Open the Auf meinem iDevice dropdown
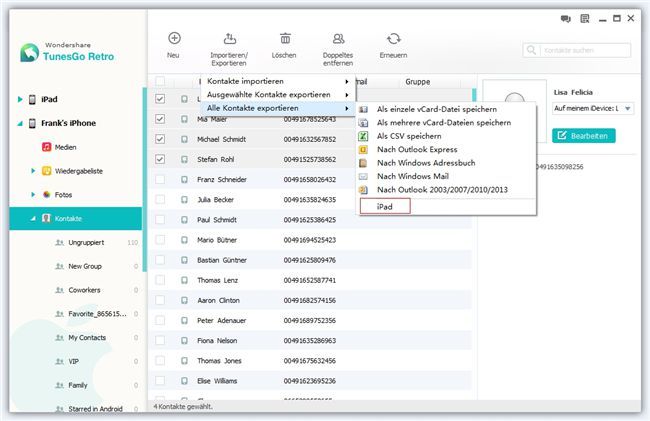The height and width of the screenshot is (421, 650). [x=593, y=109]
